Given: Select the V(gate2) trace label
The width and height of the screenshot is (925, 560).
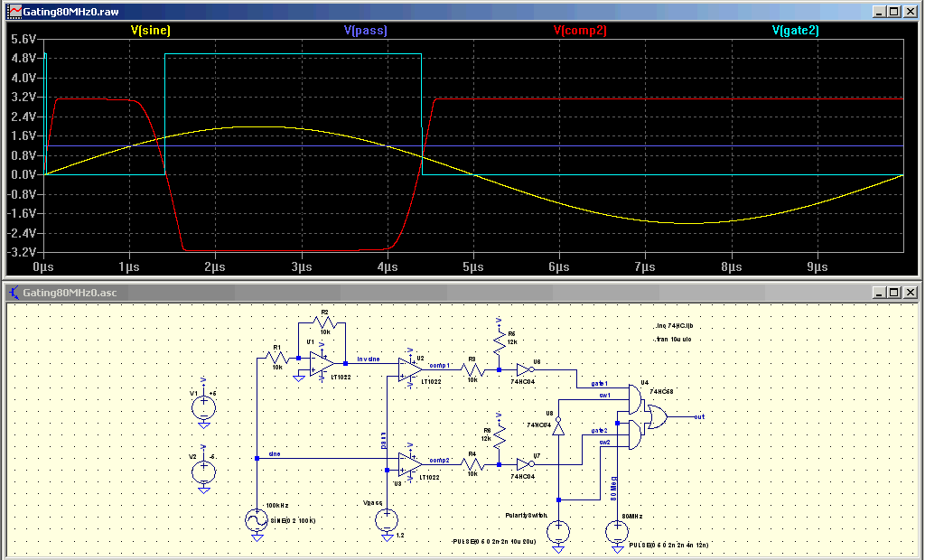Looking at the screenshot, I should (x=795, y=30).
